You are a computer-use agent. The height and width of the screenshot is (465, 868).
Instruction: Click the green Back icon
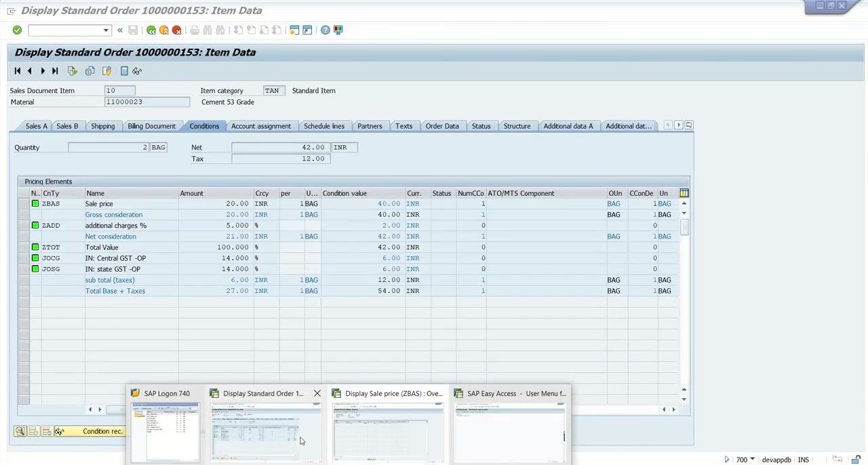pyautogui.click(x=151, y=30)
